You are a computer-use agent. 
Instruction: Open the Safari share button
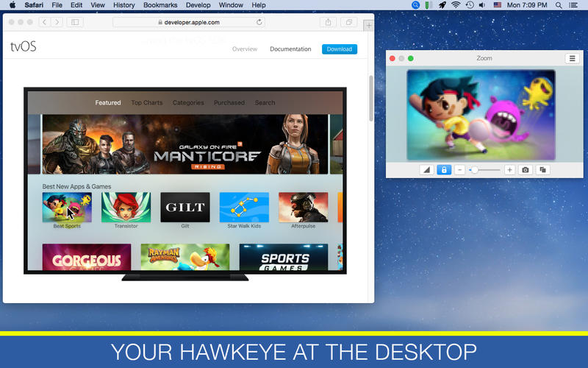point(329,22)
